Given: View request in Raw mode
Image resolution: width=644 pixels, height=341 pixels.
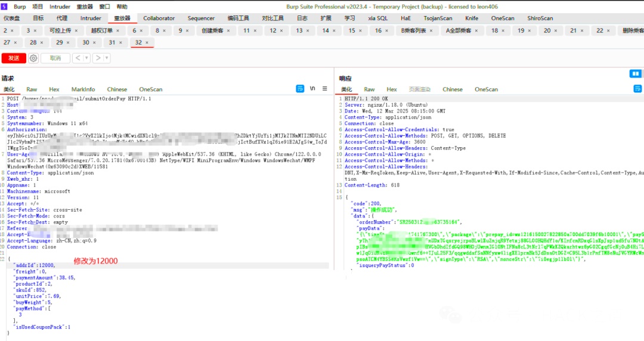Looking at the screenshot, I should 32,89.
